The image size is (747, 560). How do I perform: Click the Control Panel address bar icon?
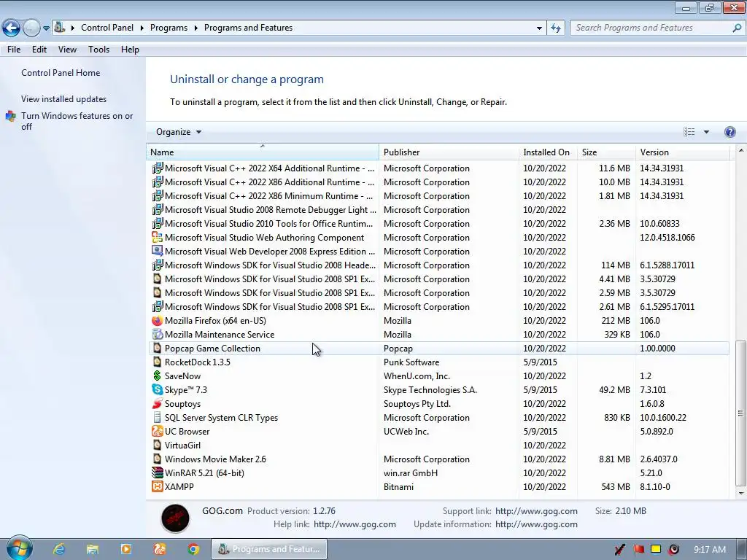[x=60, y=28]
